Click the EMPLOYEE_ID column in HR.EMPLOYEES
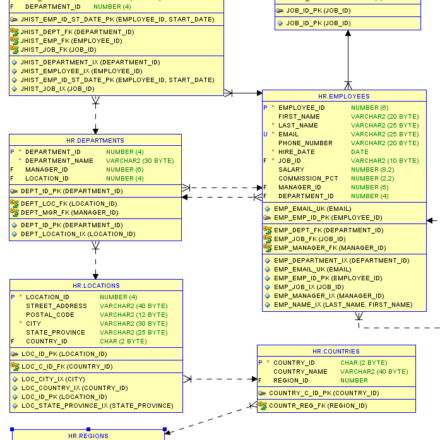 point(302,108)
